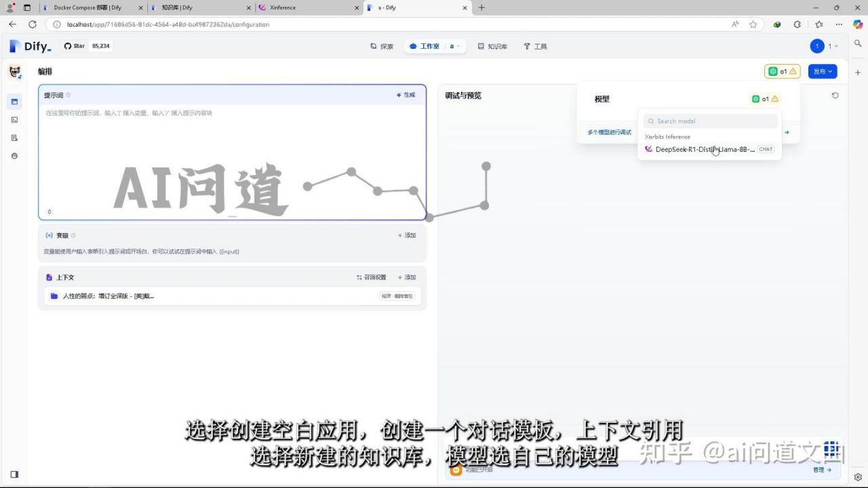Click the app avatar icon in sidebar
The image size is (868, 488).
(14, 72)
